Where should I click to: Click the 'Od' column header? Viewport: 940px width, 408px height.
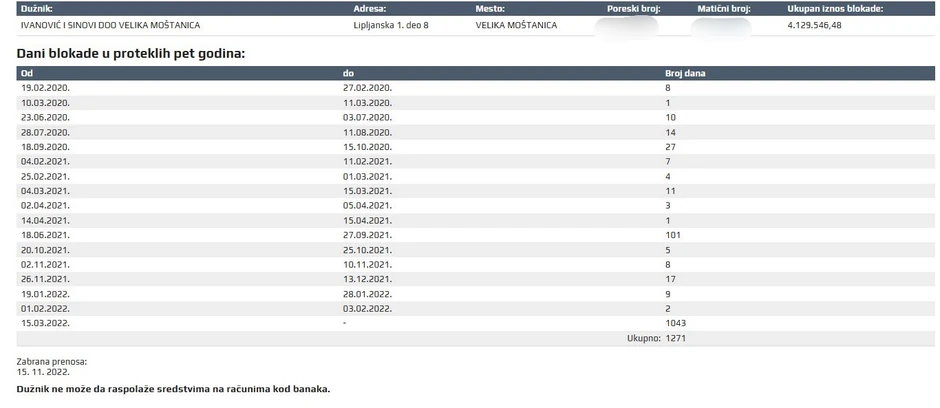coord(26,73)
